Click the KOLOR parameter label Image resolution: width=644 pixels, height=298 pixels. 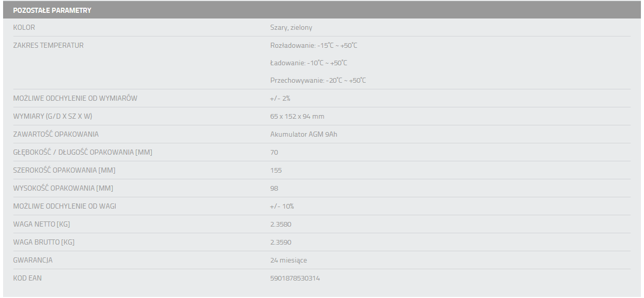[24, 27]
